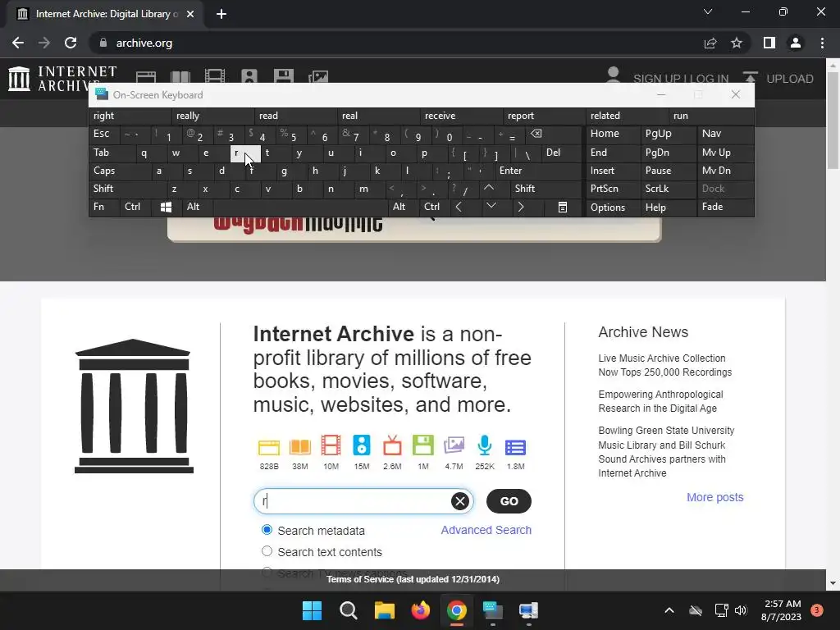840x630 pixels.
Task: Toggle ScrLk key on On-Screen Keyboard
Action: click(x=669, y=189)
